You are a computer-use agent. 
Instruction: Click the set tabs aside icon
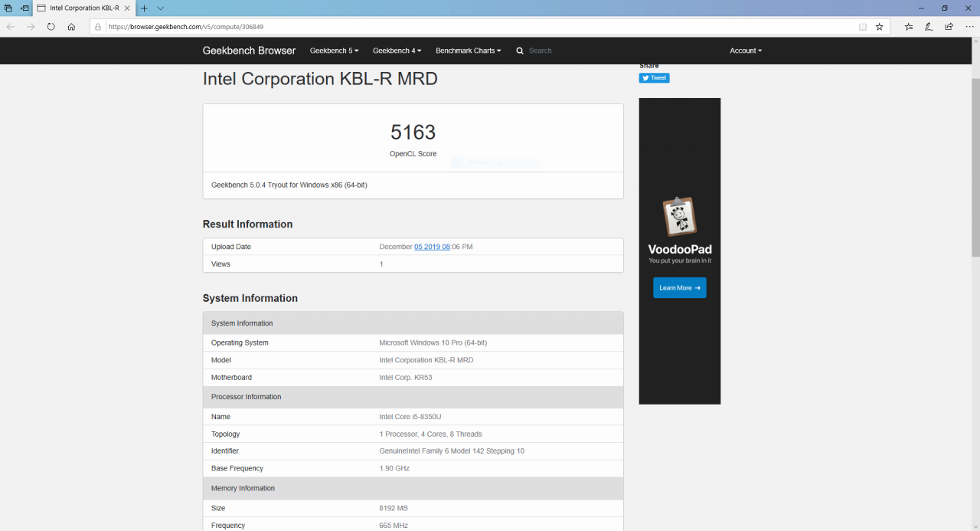point(25,8)
